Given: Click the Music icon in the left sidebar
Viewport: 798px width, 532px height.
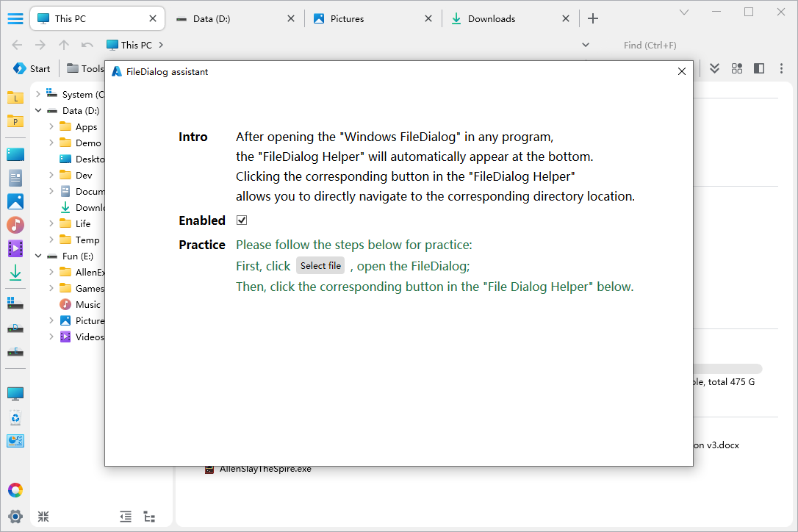Looking at the screenshot, I should [15, 225].
